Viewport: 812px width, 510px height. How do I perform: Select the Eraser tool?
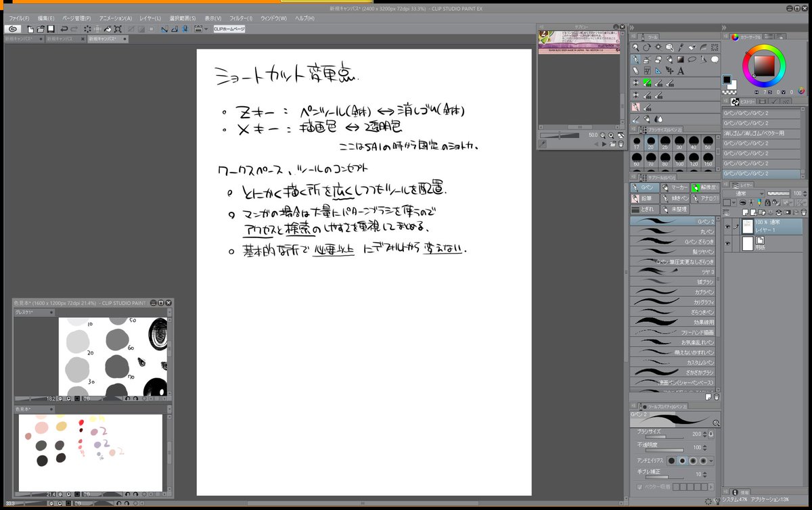click(658, 60)
